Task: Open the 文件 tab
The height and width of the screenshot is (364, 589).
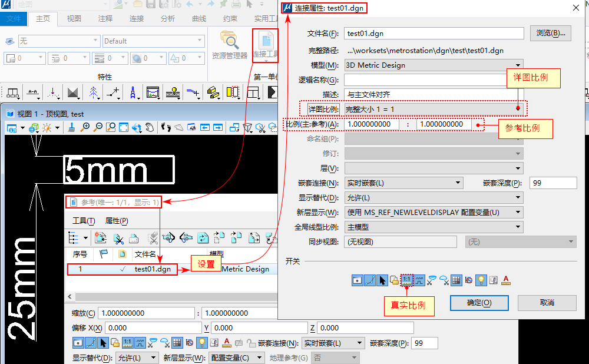Action: pyautogui.click(x=14, y=18)
